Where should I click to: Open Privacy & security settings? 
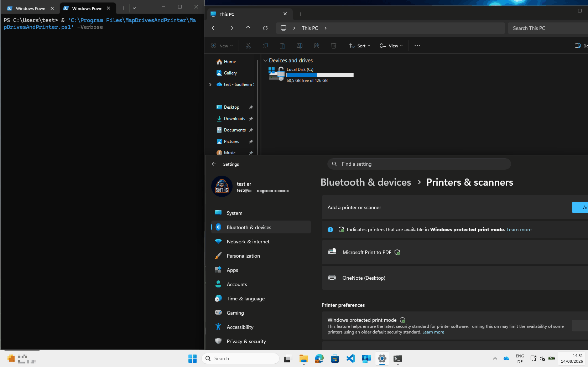click(261, 341)
